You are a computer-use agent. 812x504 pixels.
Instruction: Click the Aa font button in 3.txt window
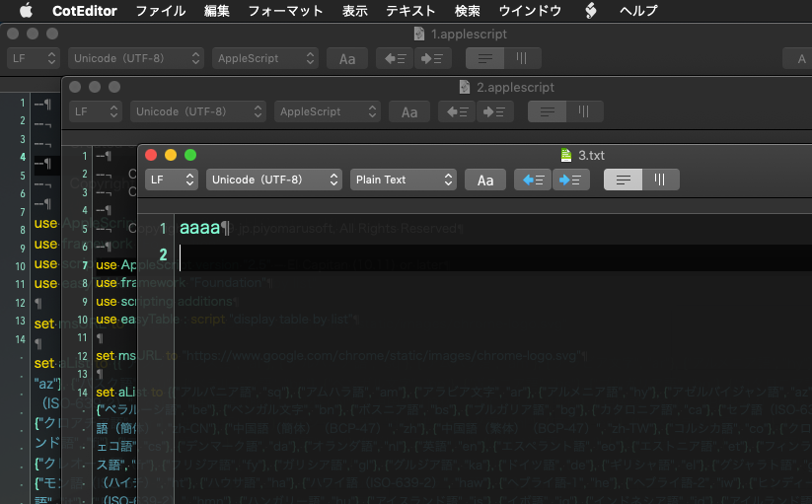pos(485,180)
